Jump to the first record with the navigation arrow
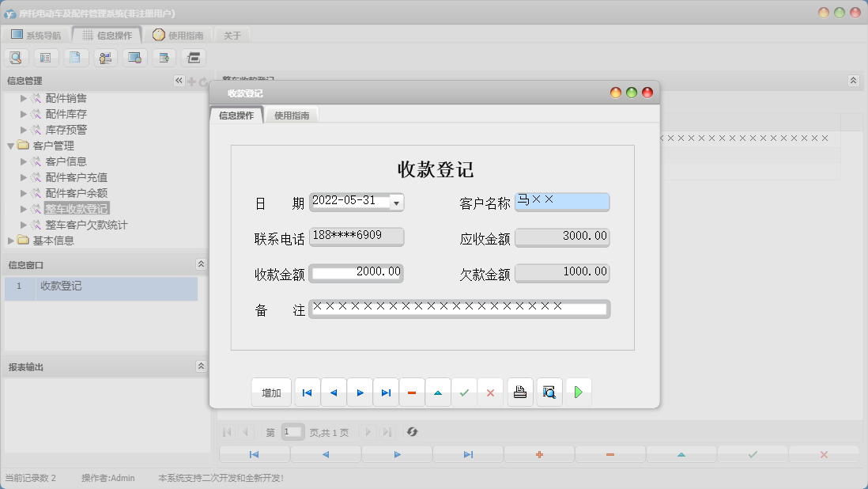This screenshot has height=489, width=868. (x=307, y=391)
